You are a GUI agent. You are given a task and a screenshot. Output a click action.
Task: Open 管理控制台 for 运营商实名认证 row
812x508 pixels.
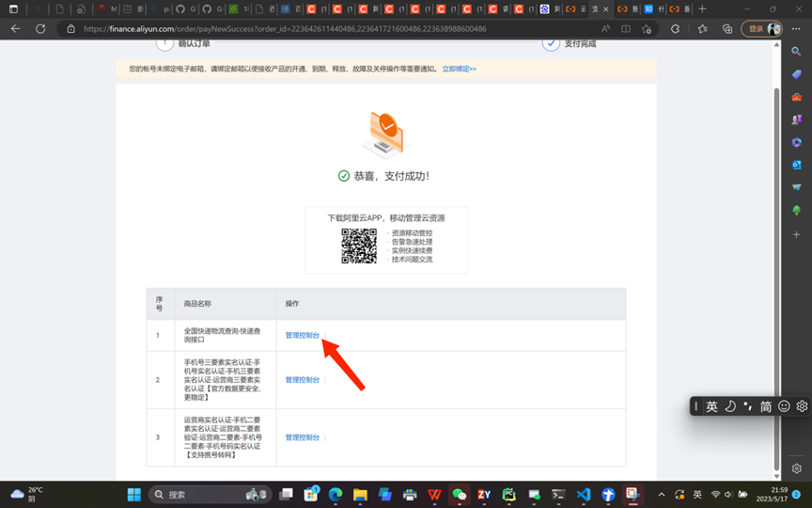click(x=303, y=437)
